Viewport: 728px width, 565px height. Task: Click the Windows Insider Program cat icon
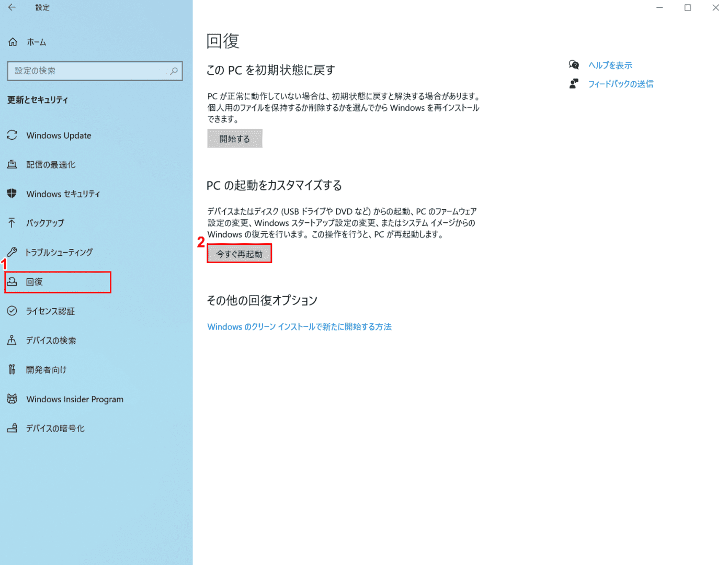[x=12, y=399]
